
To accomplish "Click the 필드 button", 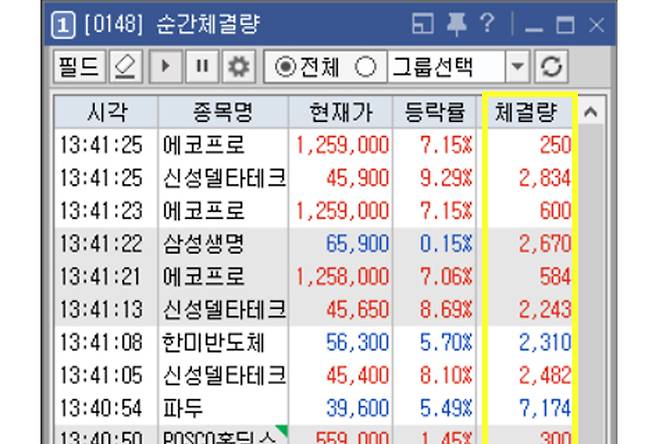I will tap(77, 67).
